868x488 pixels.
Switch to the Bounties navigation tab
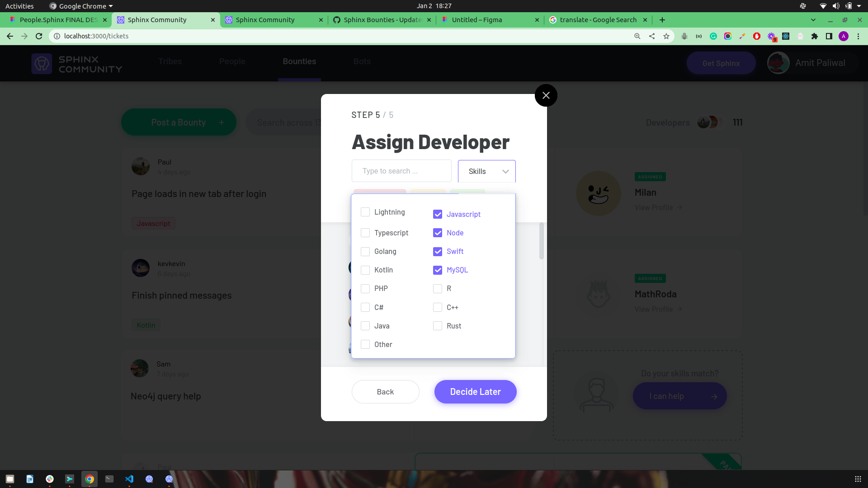[299, 61]
